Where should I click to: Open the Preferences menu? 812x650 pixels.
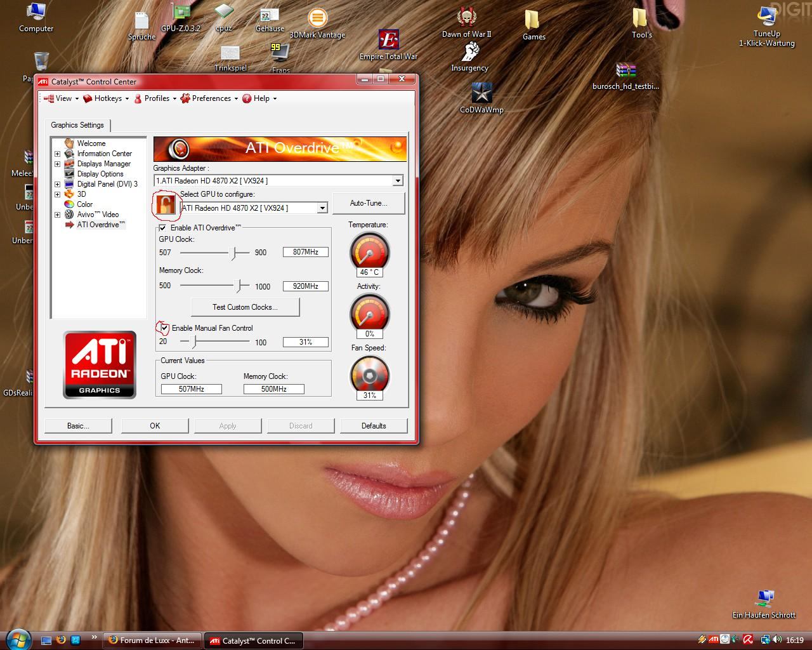click(x=209, y=98)
